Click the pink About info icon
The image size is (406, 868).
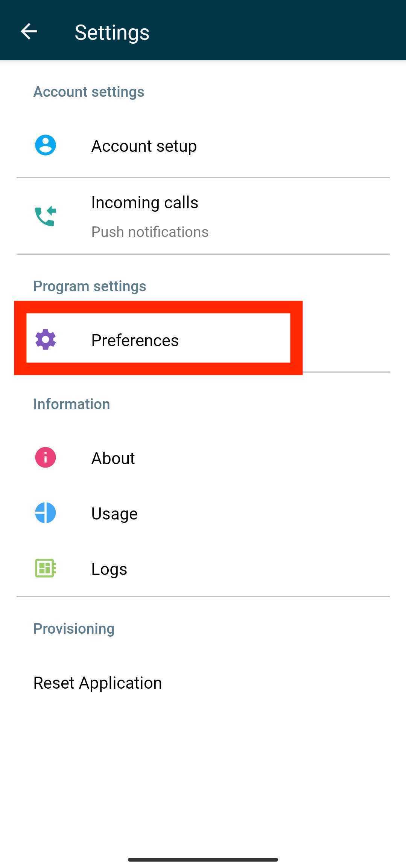point(45,457)
